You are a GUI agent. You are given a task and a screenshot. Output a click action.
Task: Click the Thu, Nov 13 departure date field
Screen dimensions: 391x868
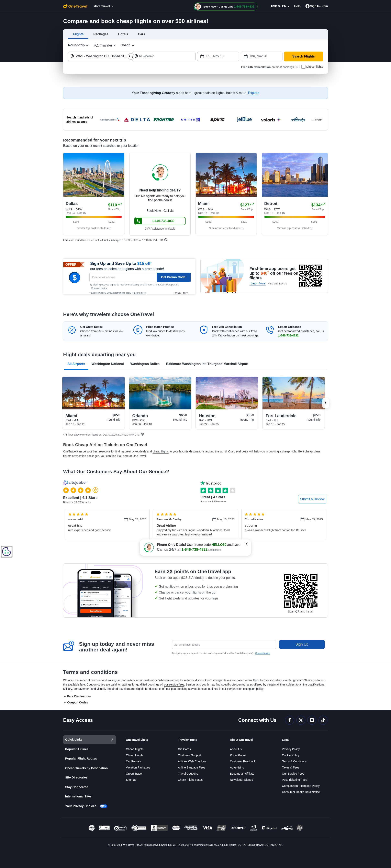pyautogui.click(x=218, y=56)
